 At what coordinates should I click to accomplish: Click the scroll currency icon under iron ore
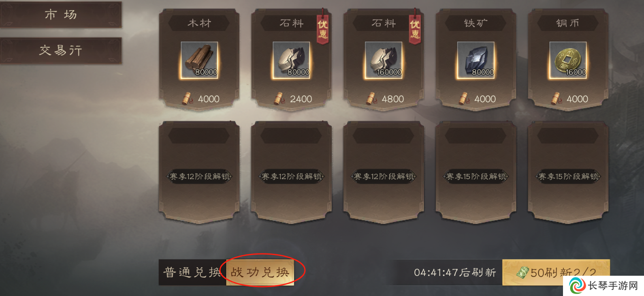(464, 99)
